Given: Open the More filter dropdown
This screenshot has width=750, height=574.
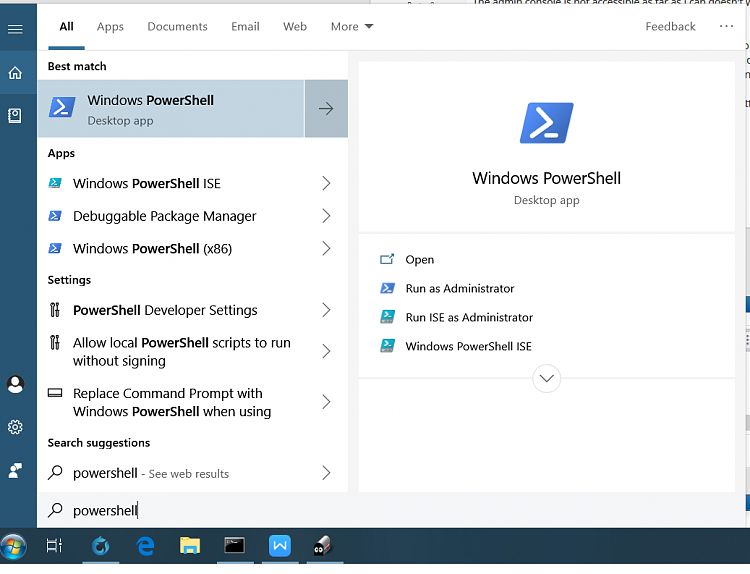Looking at the screenshot, I should pos(352,26).
